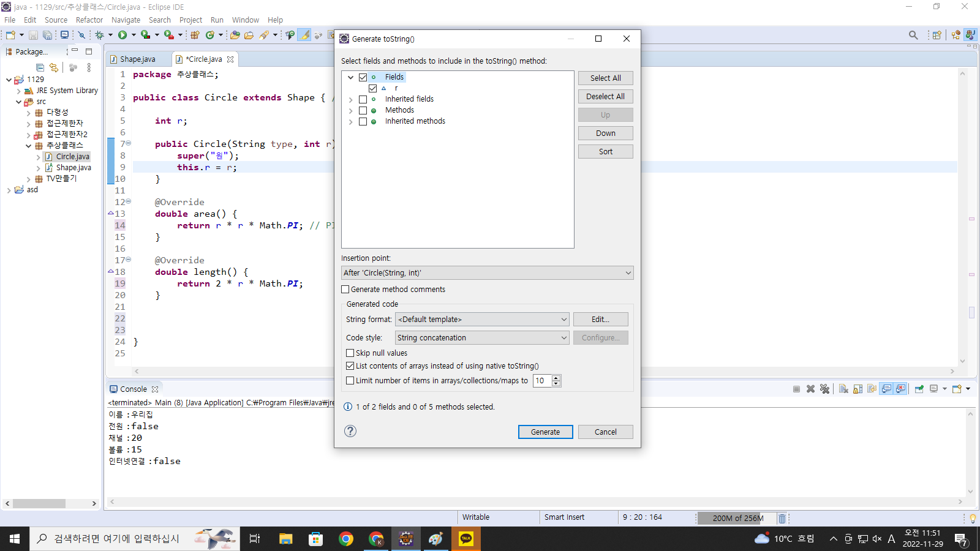Click the Clear Console icon
The image size is (980, 551).
pyautogui.click(x=843, y=389)
